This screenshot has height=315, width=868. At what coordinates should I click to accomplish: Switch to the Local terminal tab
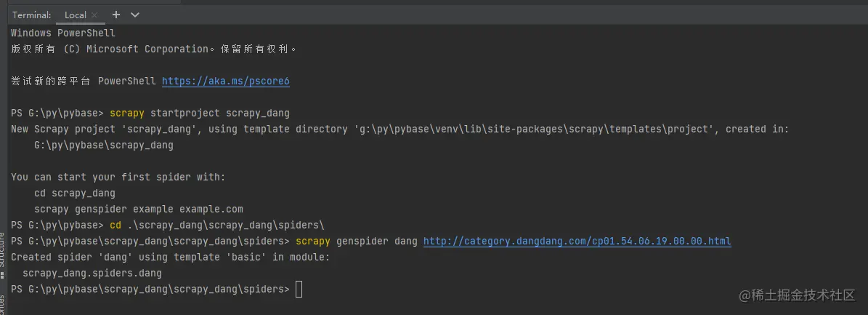pos(75,15)
